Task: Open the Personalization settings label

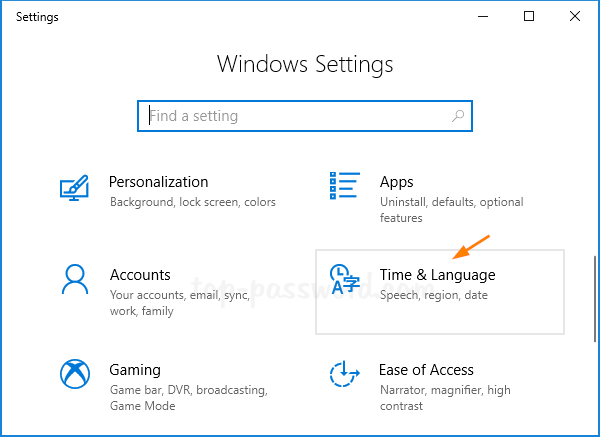Action: [x=158, y=182]
